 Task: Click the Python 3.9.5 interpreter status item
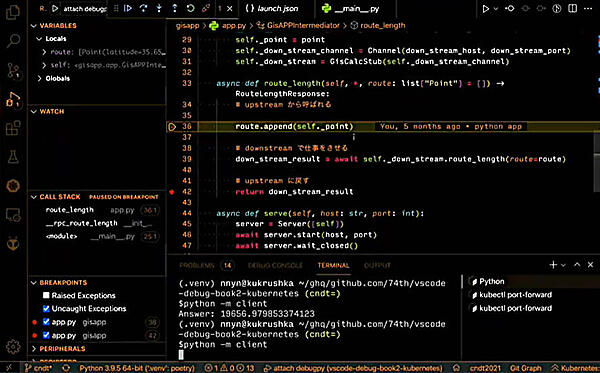pyautogui.click(x=137, y=368)
